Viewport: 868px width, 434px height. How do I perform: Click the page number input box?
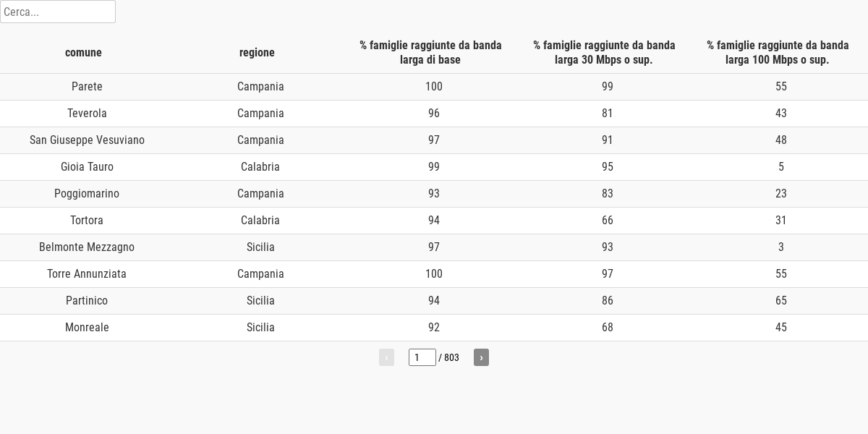point(422,357)
